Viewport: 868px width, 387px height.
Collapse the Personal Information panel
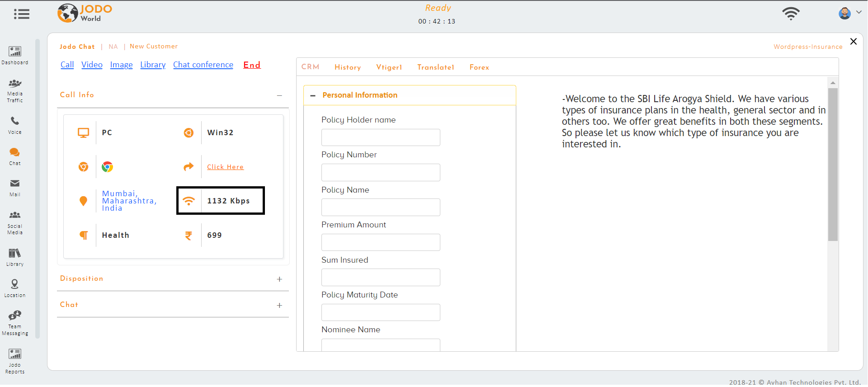pyautogui.click(x=313, y=95)
